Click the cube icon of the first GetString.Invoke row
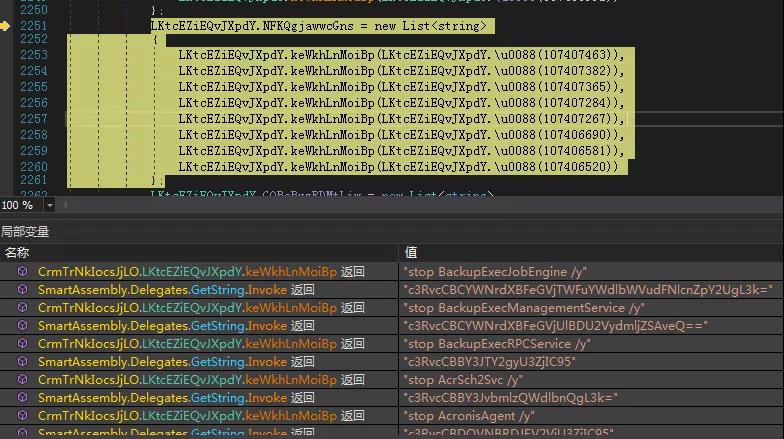 (x=22, y=290)
